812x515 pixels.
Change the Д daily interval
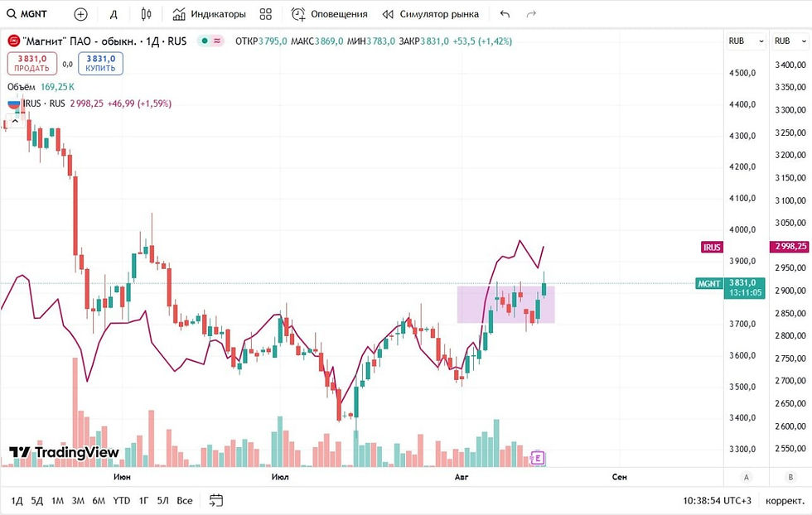[x=114, y=14]
